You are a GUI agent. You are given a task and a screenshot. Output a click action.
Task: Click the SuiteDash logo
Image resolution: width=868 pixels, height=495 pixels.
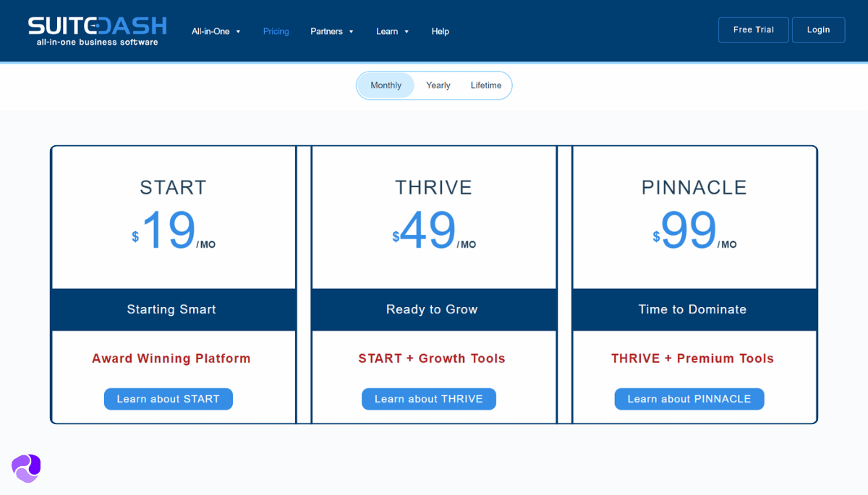tap(97, 30)
